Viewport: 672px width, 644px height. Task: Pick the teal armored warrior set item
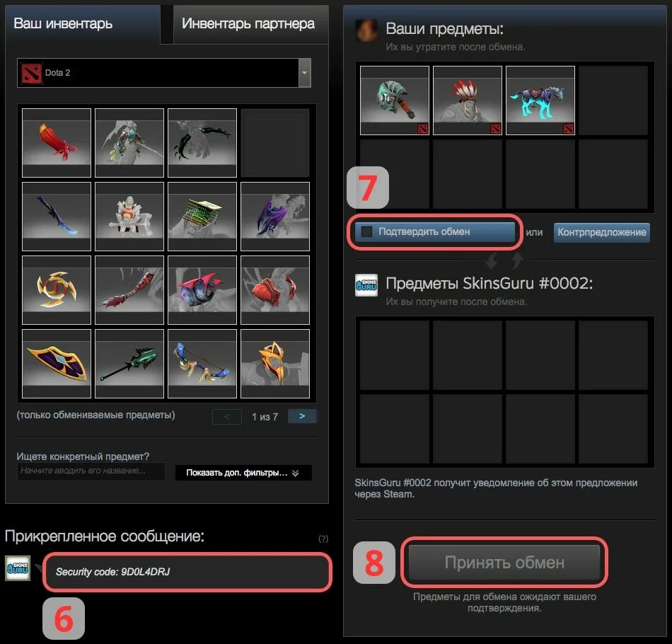click(x=129, y=143)
